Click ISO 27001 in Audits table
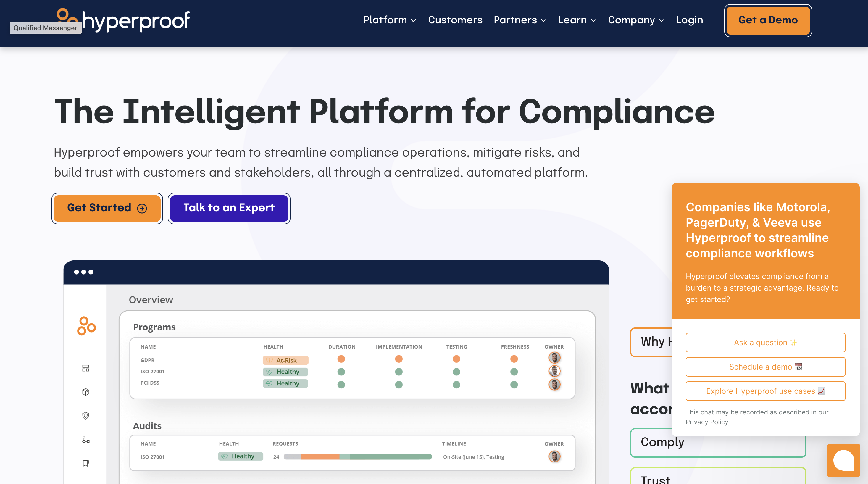This screenshot has width=868, height=484. click(x=152, y=457)
